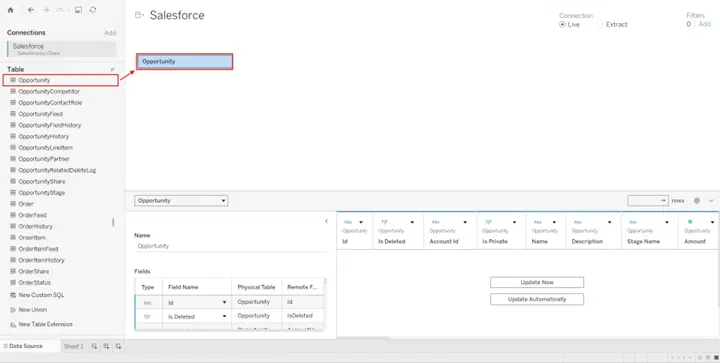This screenshot has height=363, width=720.
Task: Select the Live connection radio button
Action: [x=562, y=25]
